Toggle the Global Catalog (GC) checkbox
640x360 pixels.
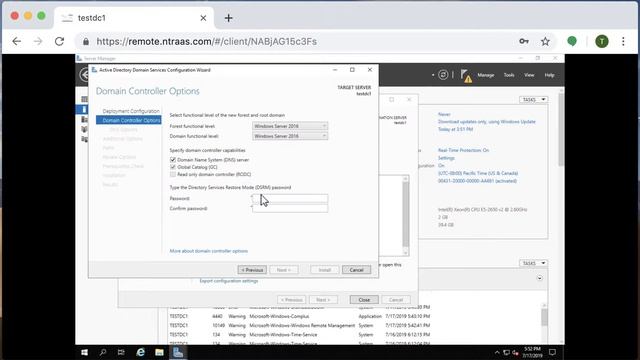coord(173,167)
